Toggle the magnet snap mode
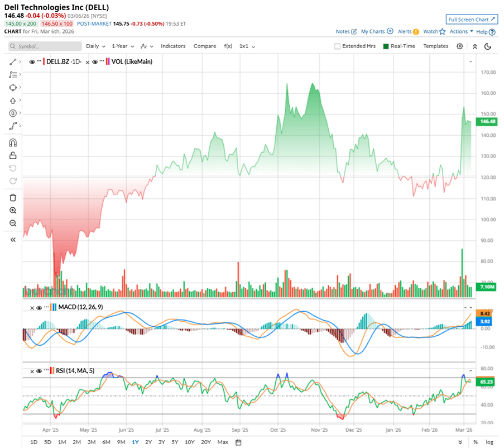The height and width of the screenshot is (448, 504). (x=13, y=142)
